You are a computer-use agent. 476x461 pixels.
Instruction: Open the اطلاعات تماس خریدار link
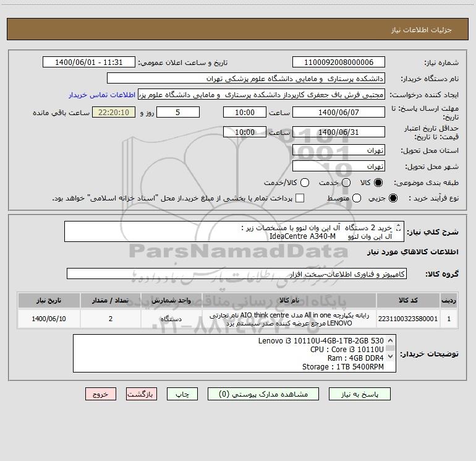pos(102,95)
